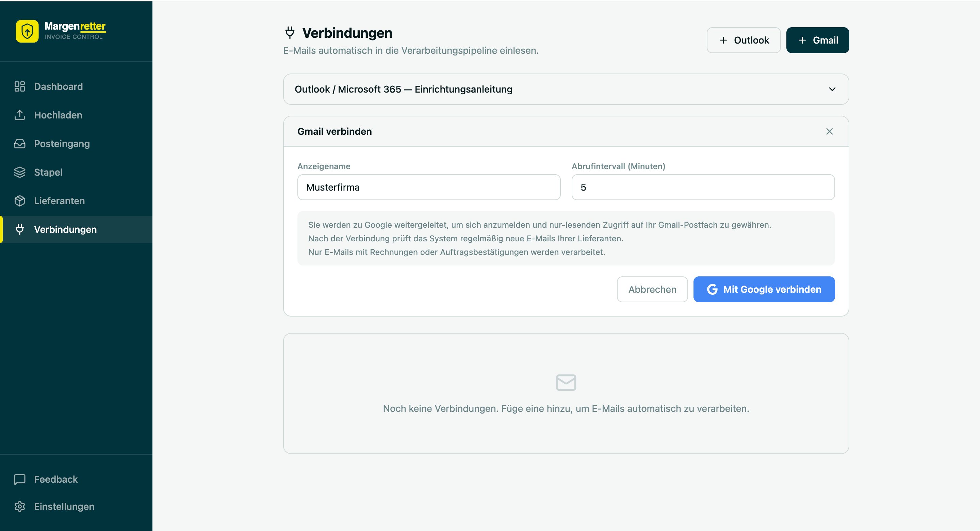Navigate to the Lieferanten menu entry
Screen dimensions: 980x531
(59, 200)
